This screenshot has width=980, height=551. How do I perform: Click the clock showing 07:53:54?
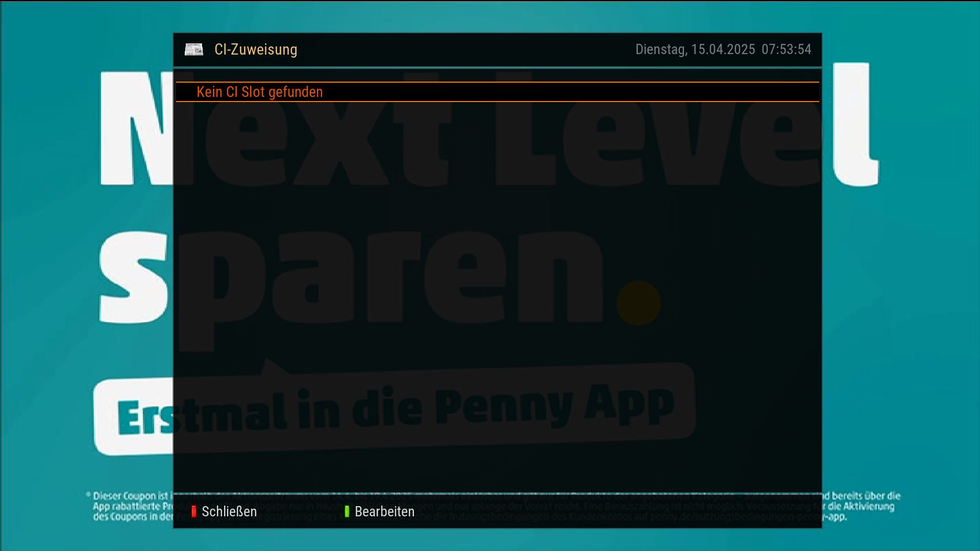(786, 49)
